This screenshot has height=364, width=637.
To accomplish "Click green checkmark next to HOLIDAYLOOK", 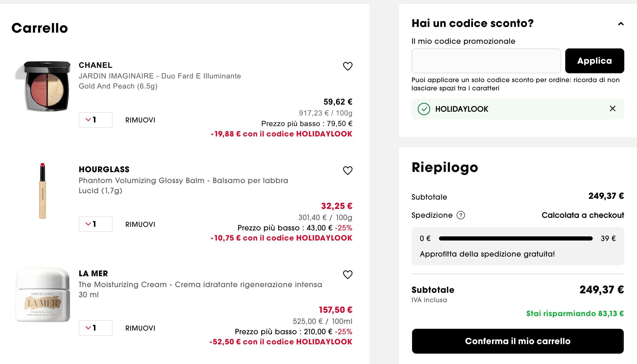I will tap(424, 109).
